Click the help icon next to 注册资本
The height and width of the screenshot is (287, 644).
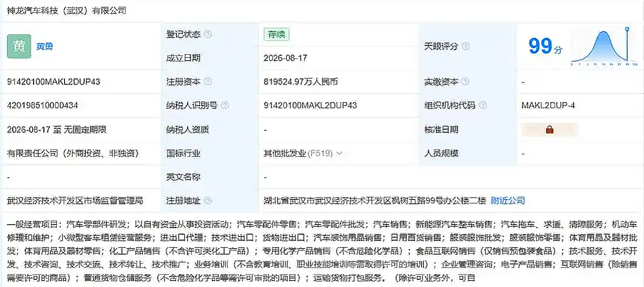208,81
